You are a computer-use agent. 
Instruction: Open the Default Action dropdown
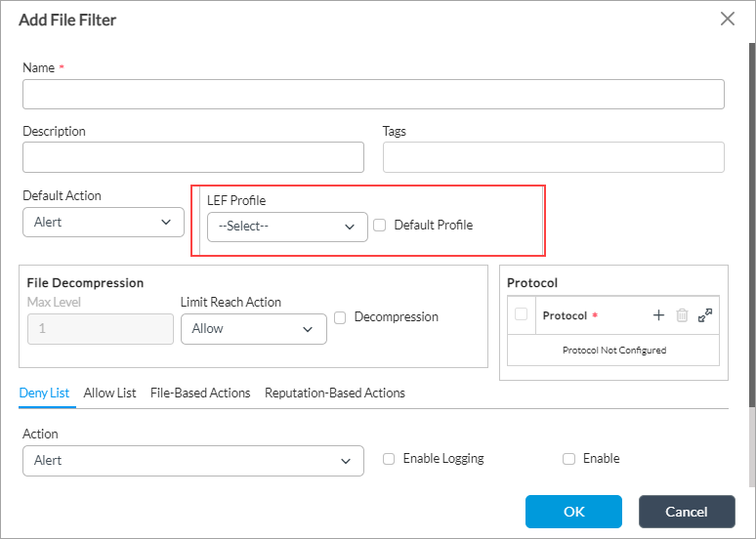(x=103, y=223)
